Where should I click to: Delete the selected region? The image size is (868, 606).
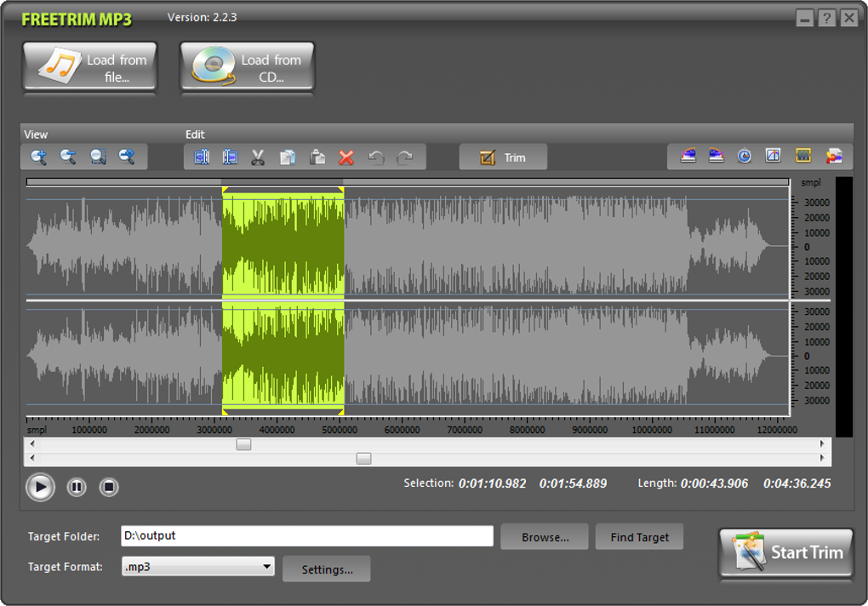(345, 157)
